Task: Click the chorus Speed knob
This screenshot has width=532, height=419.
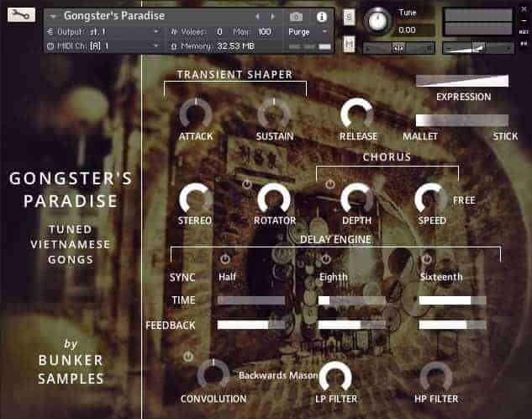Action: (x=431, y=199)
